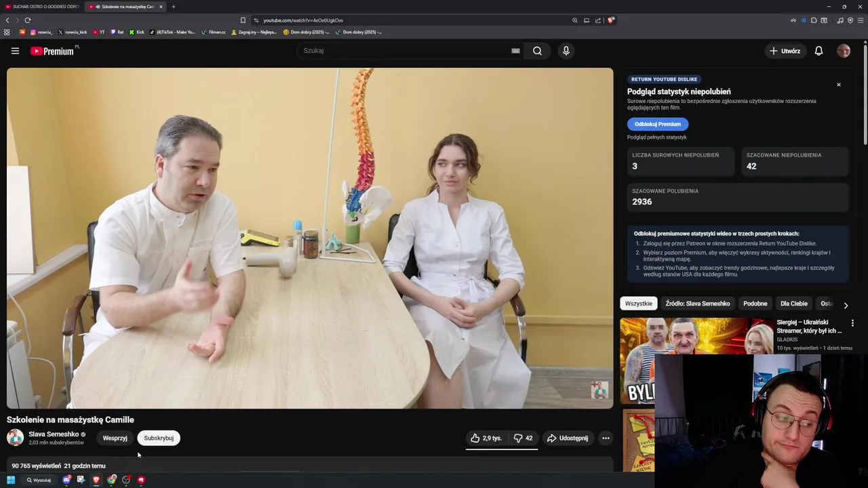Start voice search with microphone icon

tap(566, 51)
